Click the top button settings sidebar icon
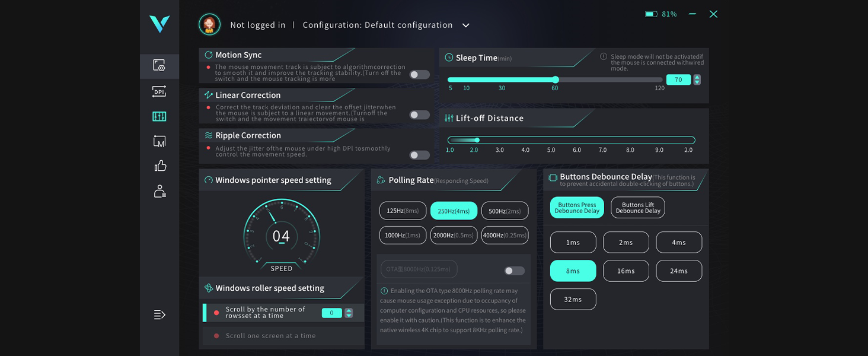 159,66
